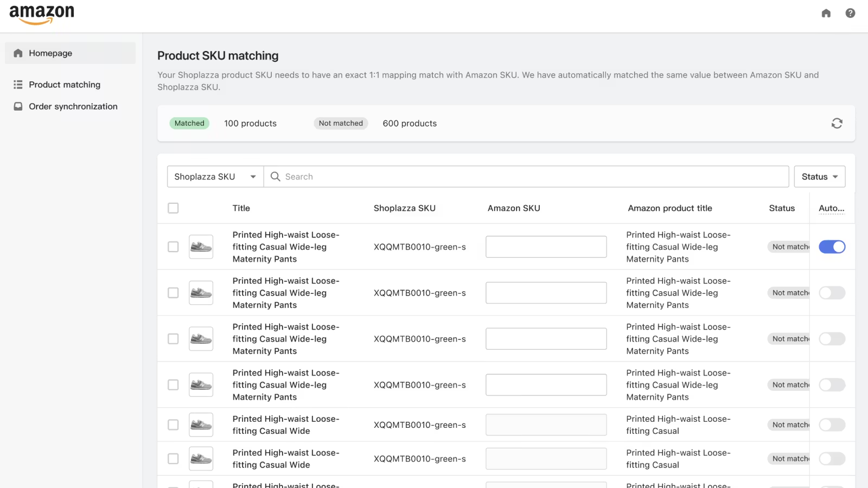Click fifth row shoe thumbnail
The width and height of the screenshot is (868, 488).
(x=201, y=425)
